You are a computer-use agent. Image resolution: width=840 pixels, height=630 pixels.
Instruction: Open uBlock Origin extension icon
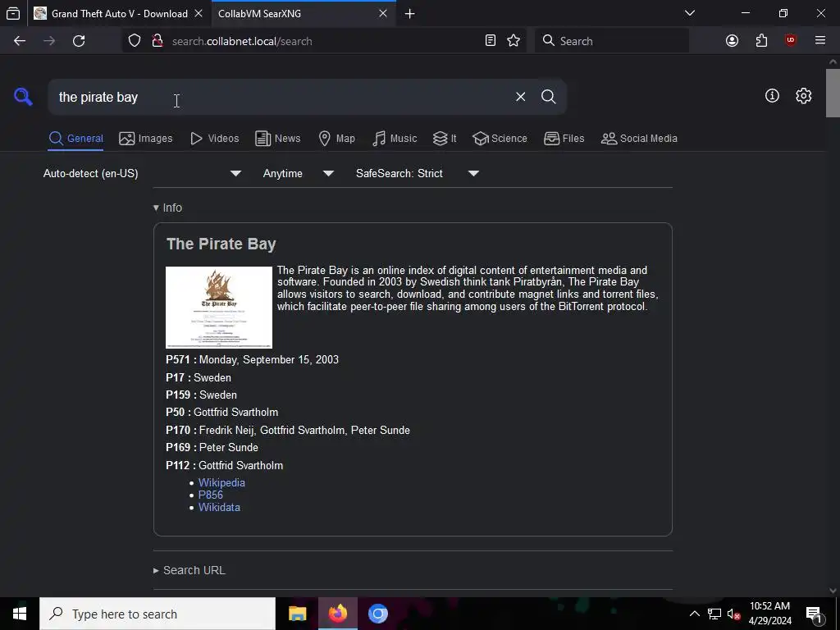tap(790, 41)
